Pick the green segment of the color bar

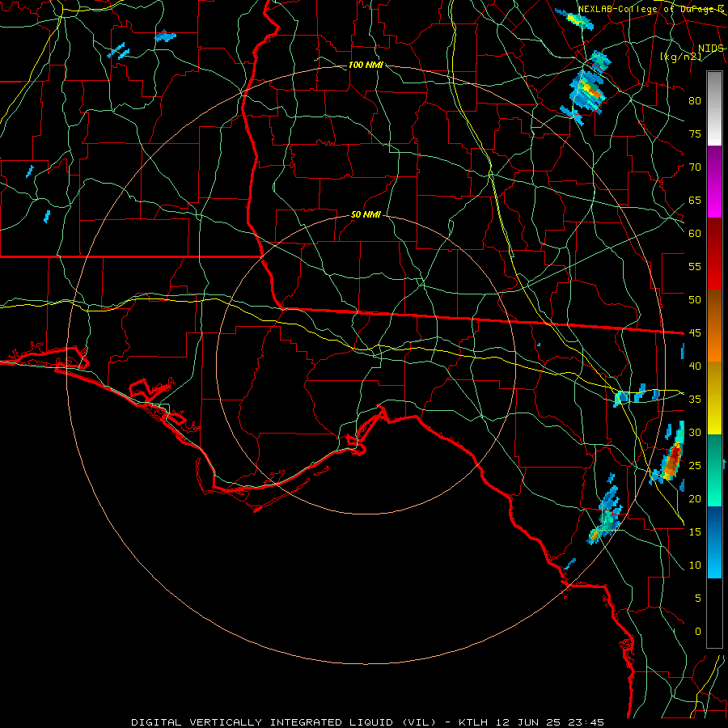pyautogui.click(x=714, y=470)
